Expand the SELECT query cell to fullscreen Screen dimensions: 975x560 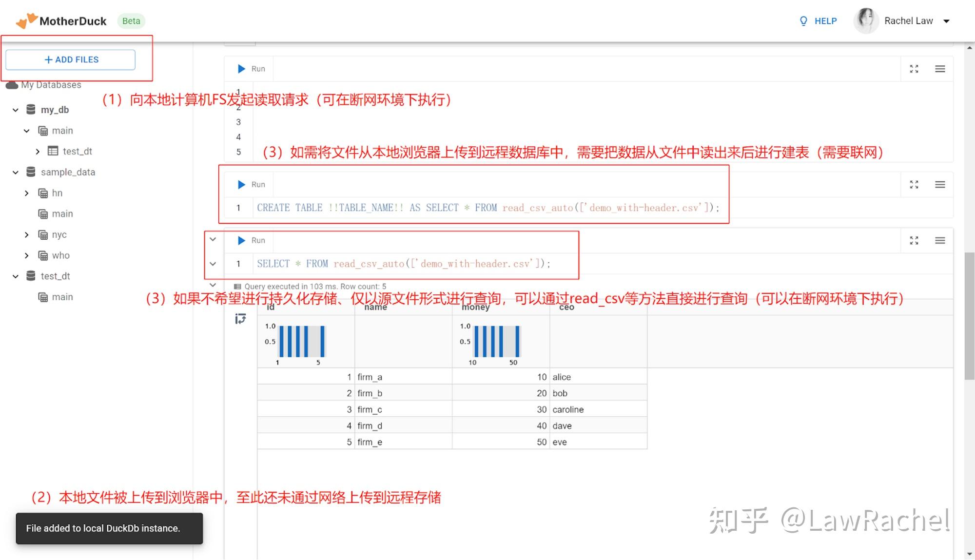[x=914, y=240]
